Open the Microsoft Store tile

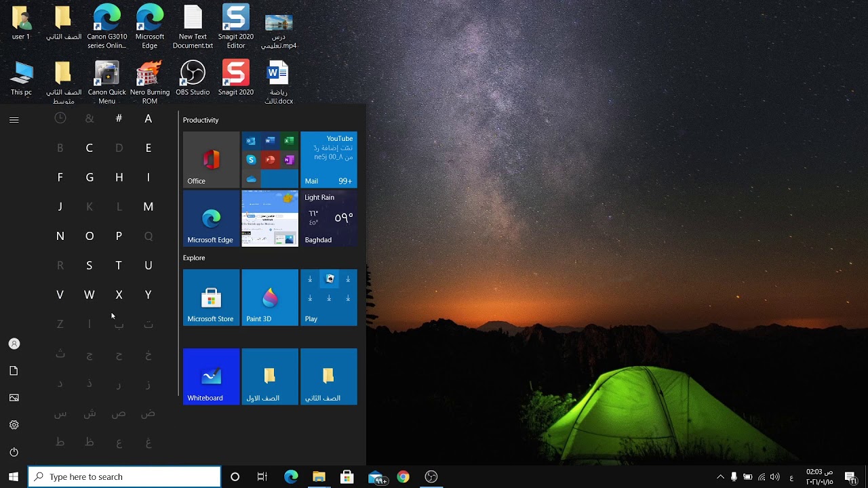coord(211,298)
